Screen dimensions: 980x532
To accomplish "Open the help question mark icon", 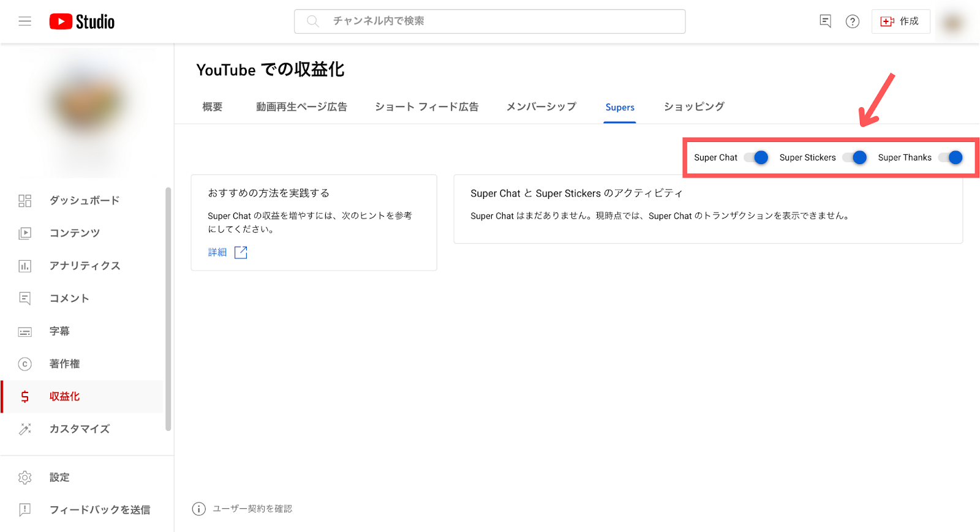I will pos(853,21).
